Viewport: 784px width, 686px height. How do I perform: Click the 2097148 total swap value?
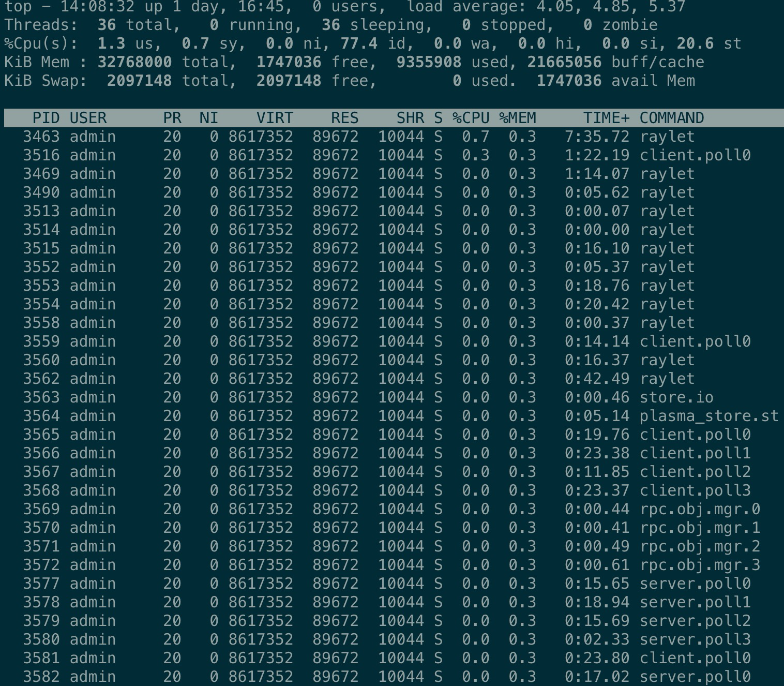click(x=139, y=81)
